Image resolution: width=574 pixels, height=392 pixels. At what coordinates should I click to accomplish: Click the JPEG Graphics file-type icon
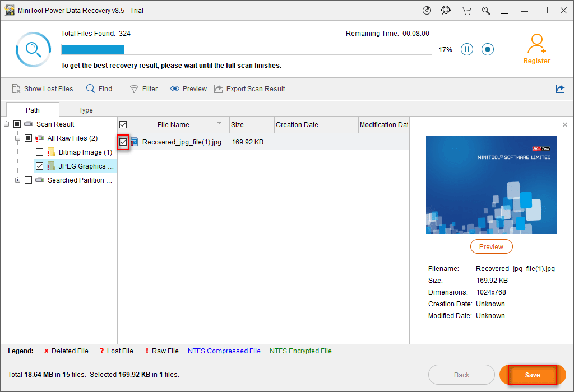(x=51, y=166)
